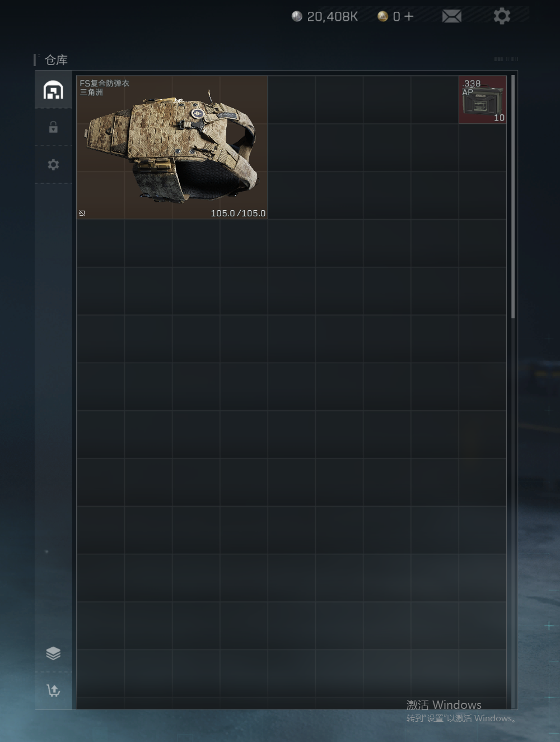Image resolution: width=560 pixels, height=742 pixels.
Task: Click the gold triangle coin icon
Action: tap(383, 16)
